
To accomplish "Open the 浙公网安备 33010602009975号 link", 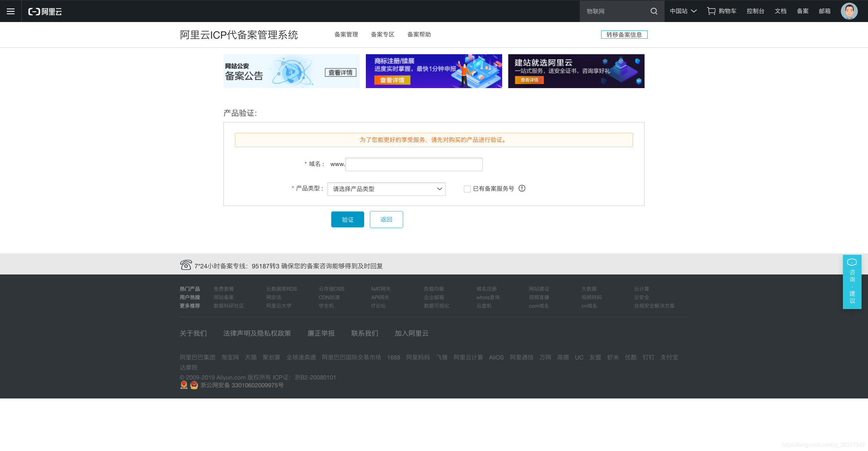I will click(242, 385).
